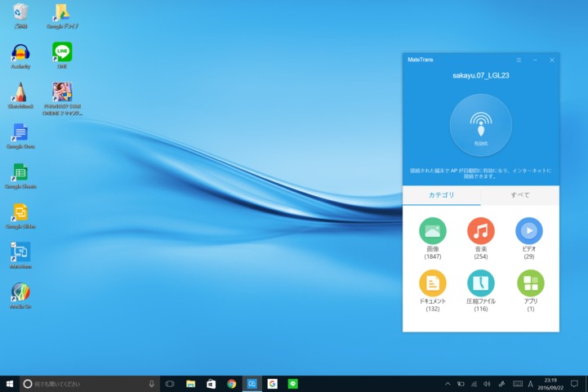The image size is (588, 392).
Task: Open the ビデオ (video) category
Action: click(528, 231)
